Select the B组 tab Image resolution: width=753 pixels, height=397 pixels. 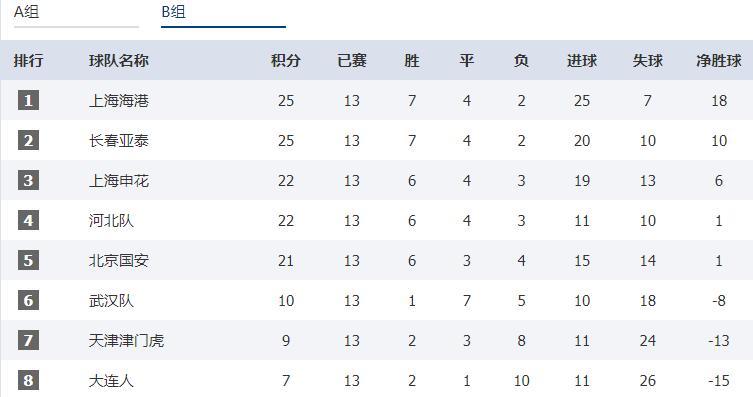point(223,13)
